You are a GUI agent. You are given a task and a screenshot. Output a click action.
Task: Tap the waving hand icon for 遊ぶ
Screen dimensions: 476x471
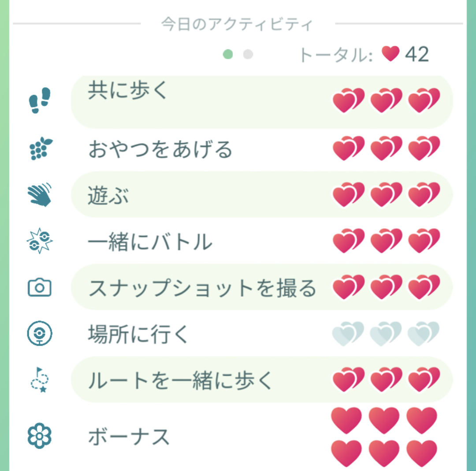(x=40, y=195)
